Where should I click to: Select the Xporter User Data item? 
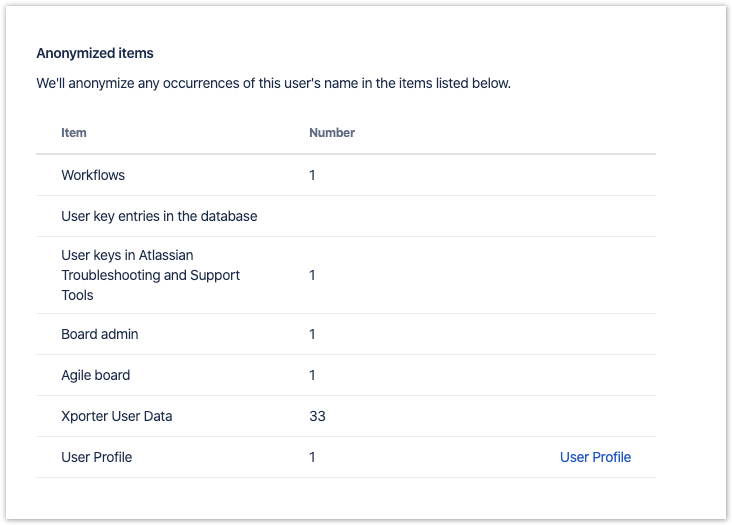[117, 416]
